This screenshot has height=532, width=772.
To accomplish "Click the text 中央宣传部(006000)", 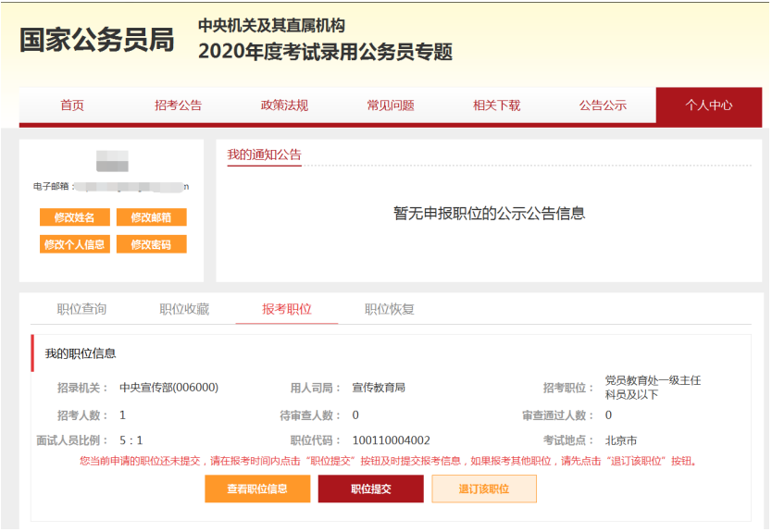I will pos(168,388).
